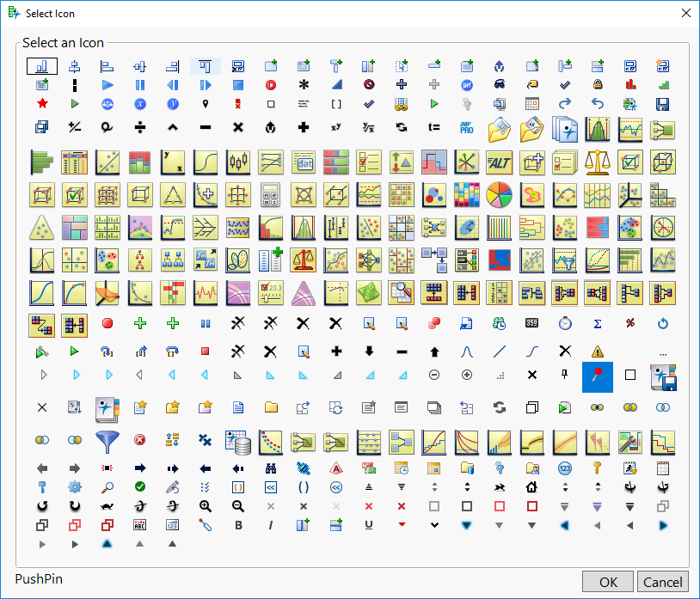Select the calculator icon
The width and height of the screenshot is (700, 599).
pyautogui.click(x=271, y=194)
